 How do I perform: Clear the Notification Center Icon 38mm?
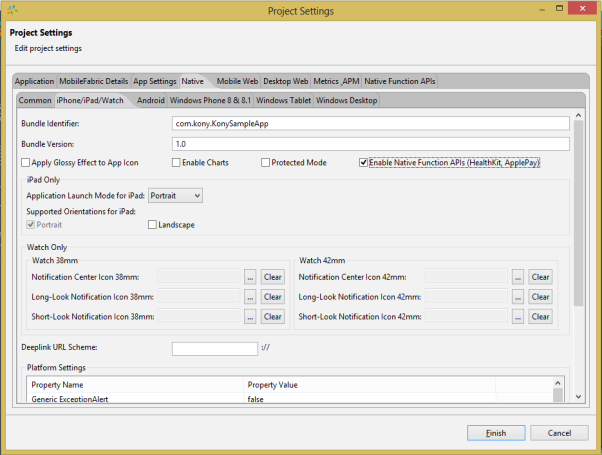[273, 277]
